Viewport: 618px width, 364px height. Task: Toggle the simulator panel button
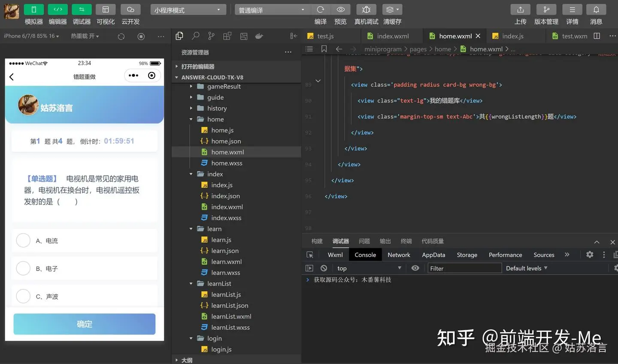[x=33, y=9]
